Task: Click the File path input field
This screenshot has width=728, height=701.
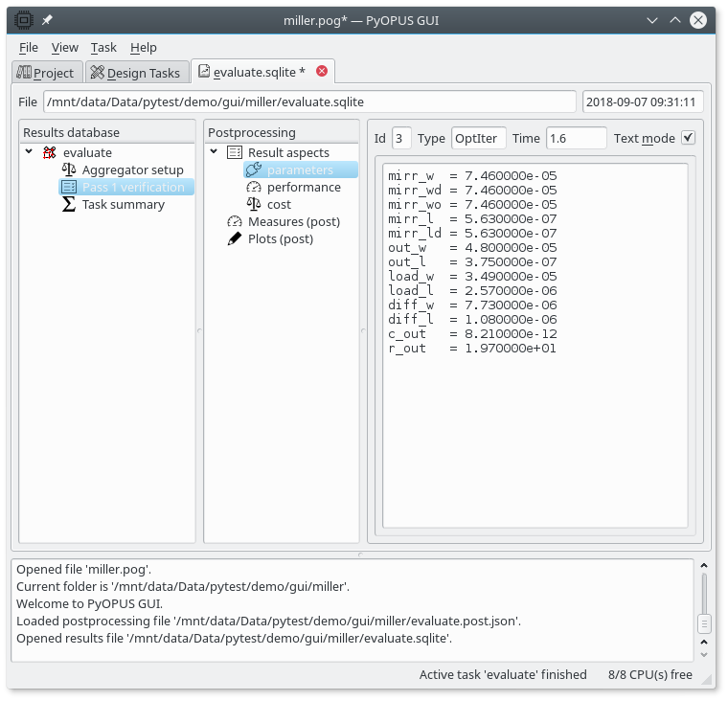Action: point(308,102)
